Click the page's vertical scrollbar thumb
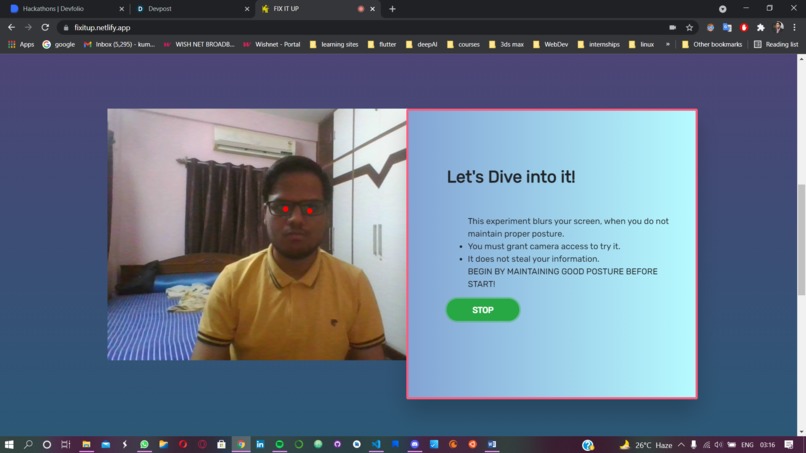 (x=801, y=240)
